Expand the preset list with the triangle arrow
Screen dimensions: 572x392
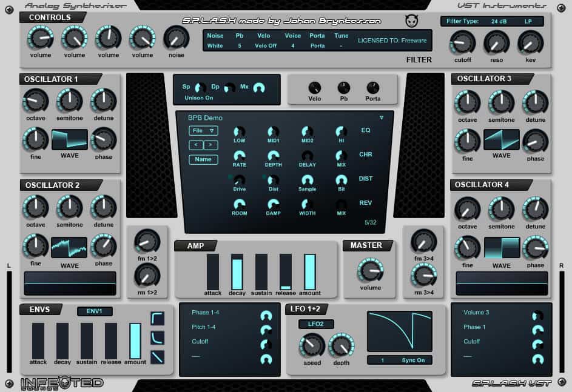382,118
